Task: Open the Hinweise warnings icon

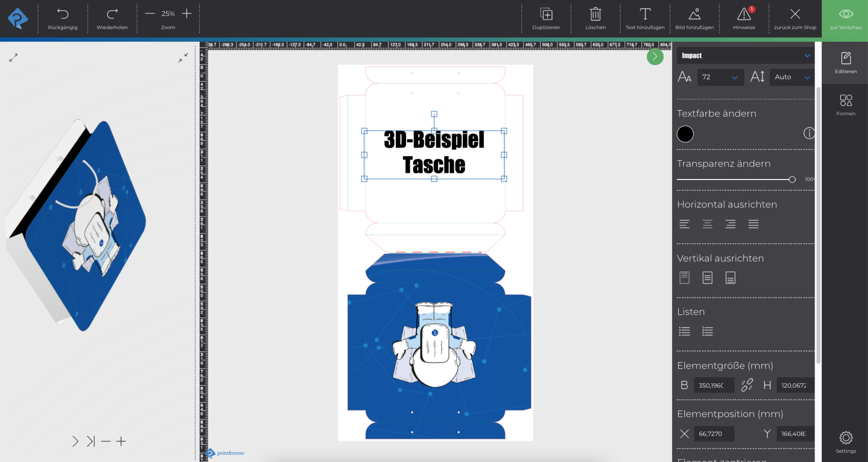Action: pos(744,14)
